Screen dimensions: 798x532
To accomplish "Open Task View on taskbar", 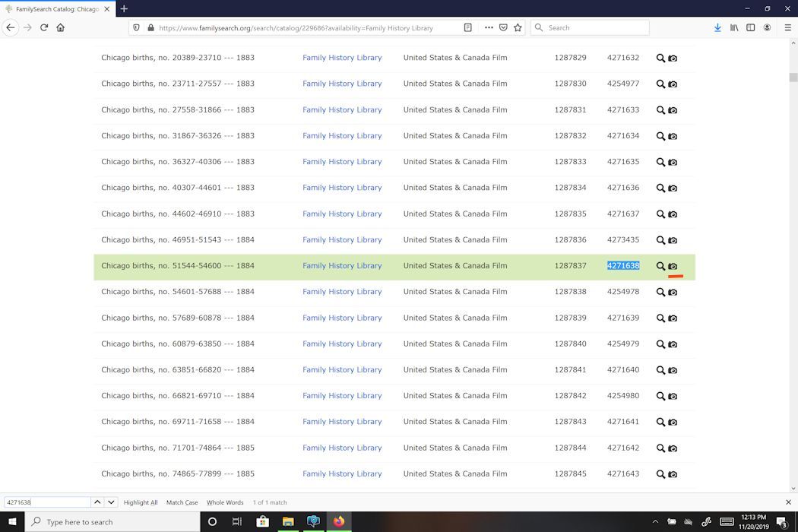I will point(236,522).
